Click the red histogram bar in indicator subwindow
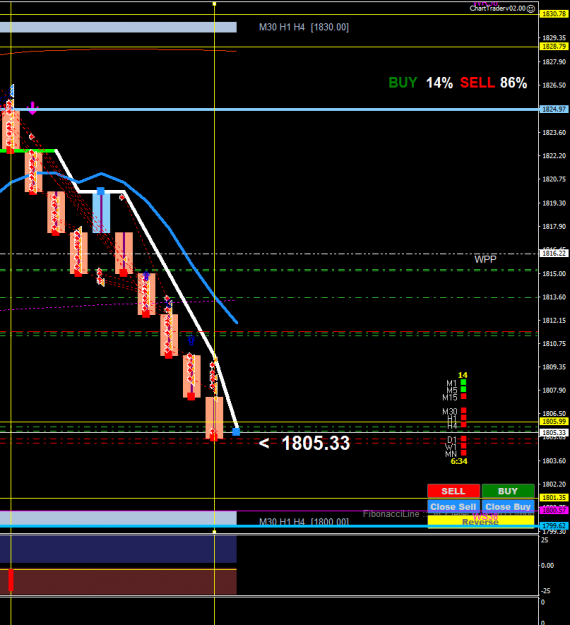 [11, 580]
